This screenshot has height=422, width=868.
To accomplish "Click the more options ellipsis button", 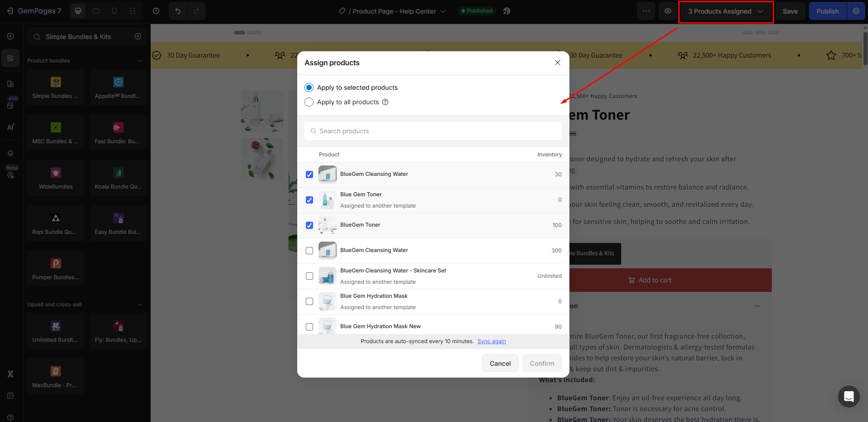I will (646, 11).
